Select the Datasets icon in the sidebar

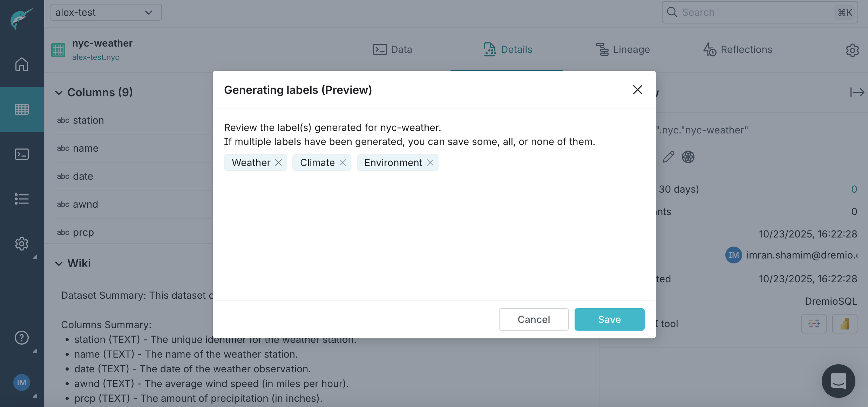click(22, 109)
